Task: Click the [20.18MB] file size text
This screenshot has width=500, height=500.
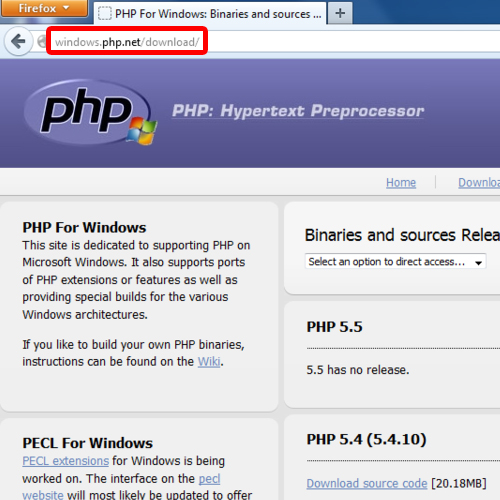Action: 459,483
